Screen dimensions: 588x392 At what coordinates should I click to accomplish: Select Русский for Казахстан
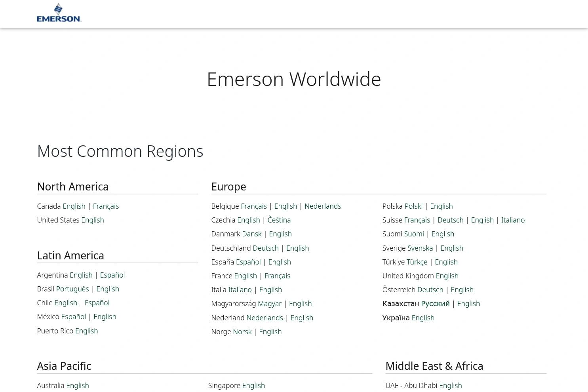point(436,303)
